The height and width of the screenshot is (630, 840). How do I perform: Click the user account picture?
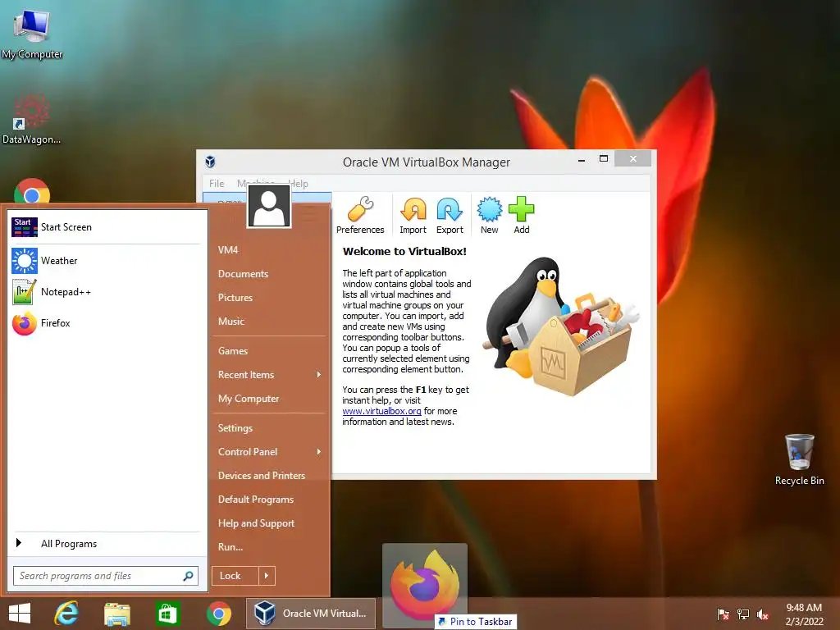pos(269,207)
